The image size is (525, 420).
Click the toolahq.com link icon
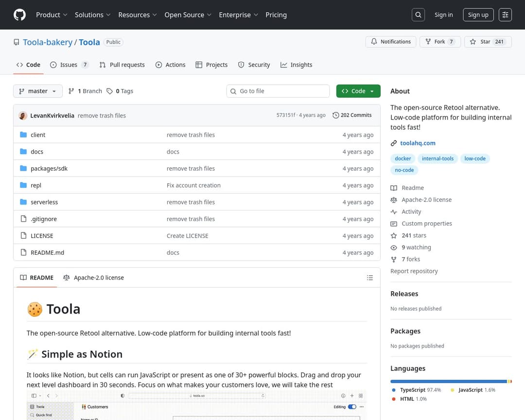click(x=394, y=143)
